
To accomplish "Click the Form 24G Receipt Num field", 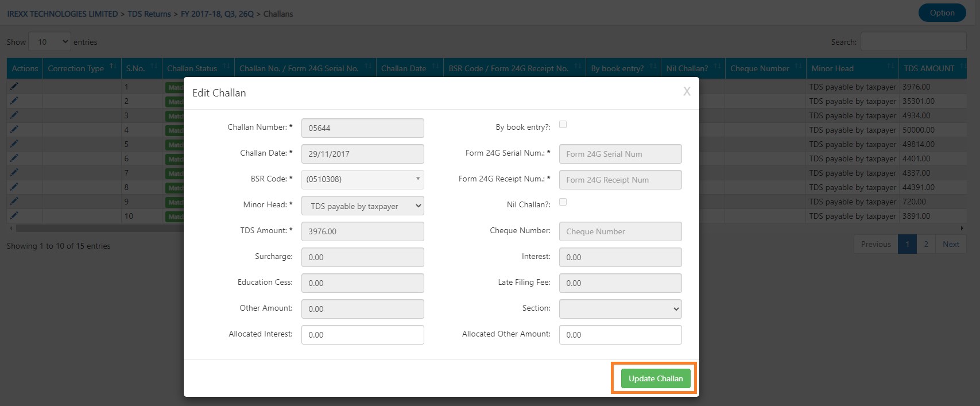I will coord(621,180).
